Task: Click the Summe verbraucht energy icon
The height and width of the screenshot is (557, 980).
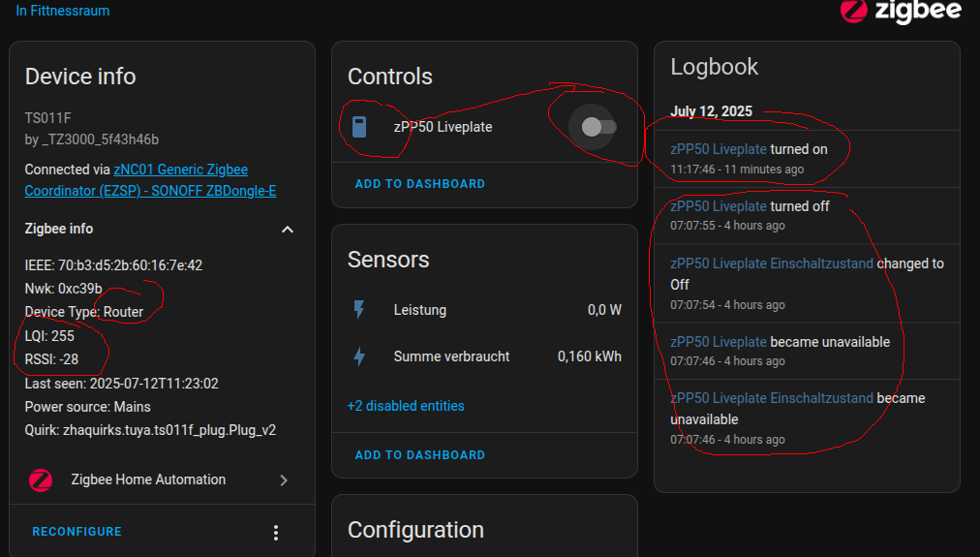Action: tap(359, 356)
